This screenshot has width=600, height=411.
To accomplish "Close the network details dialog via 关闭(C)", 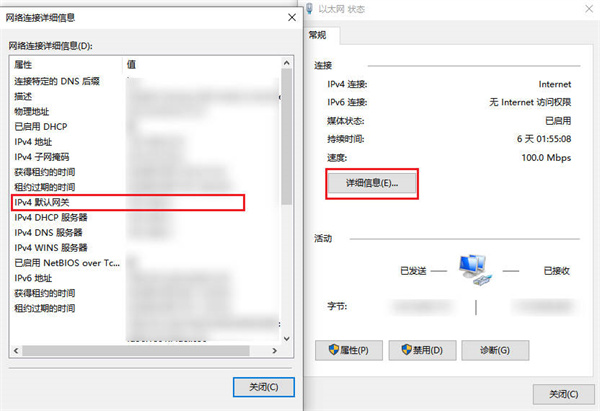I will [264, 387].
